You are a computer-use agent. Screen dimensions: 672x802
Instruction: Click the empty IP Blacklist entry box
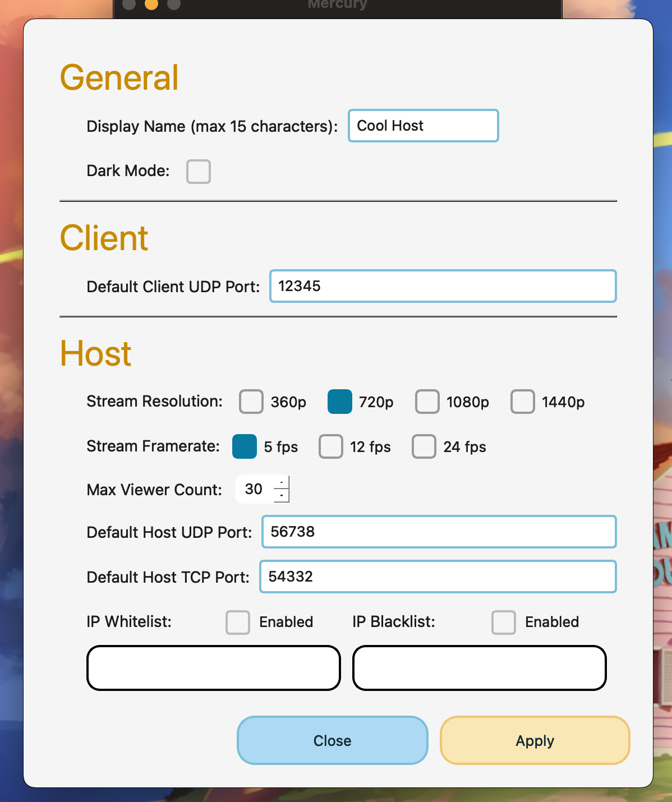coord(479,667)
